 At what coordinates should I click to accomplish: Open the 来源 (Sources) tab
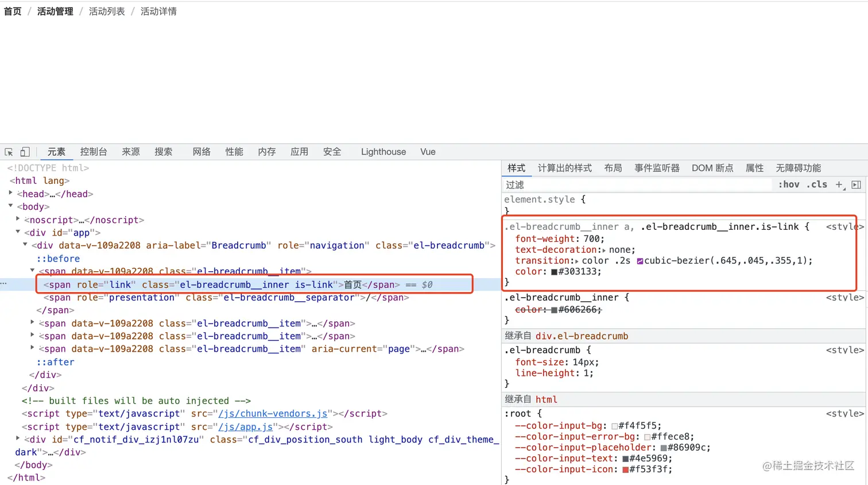click(131, 152)
